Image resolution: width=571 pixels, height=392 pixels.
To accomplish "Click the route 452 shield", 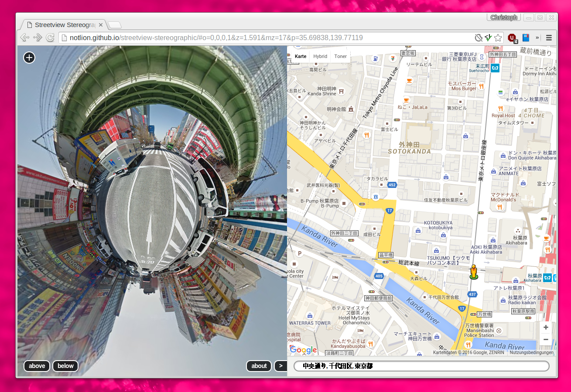I will coord(392,185).
